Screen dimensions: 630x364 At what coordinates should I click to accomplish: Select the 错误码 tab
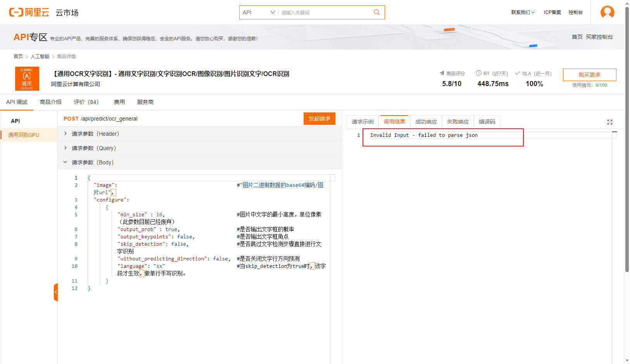(487, 122)
